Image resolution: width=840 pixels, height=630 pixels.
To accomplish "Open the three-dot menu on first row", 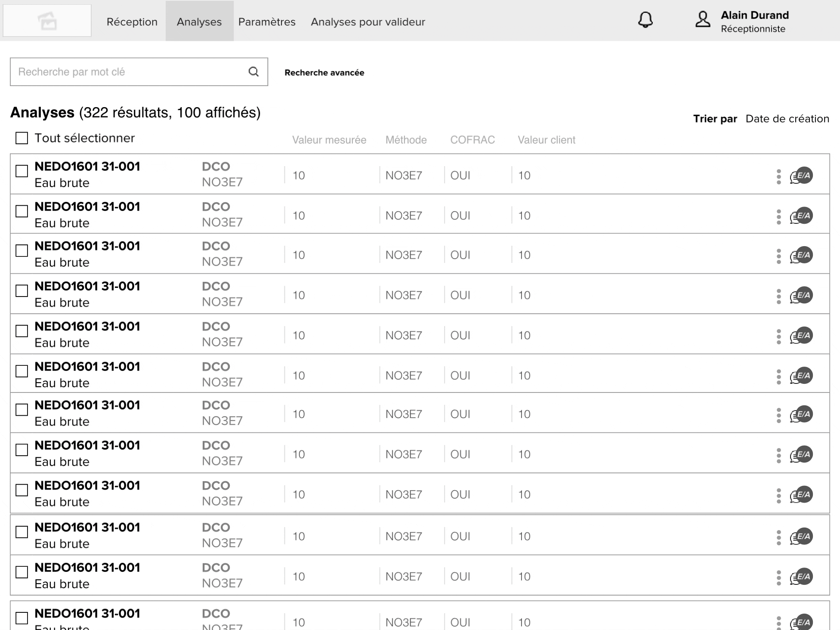I will coord(778,176).
